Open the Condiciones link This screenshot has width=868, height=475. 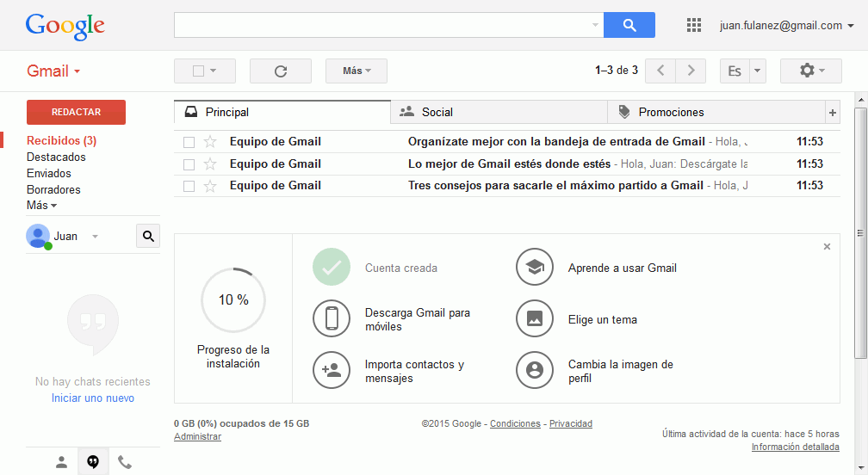pos(515,423)
